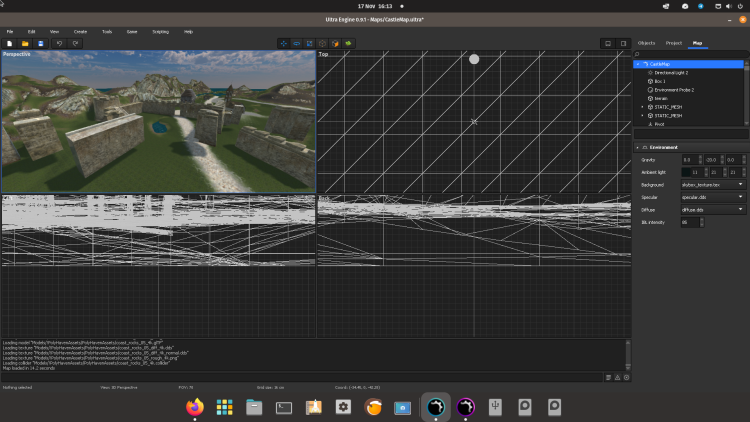Click the Map panel search field
This screenshot has width=750, height=422.
tap(691, 54)
